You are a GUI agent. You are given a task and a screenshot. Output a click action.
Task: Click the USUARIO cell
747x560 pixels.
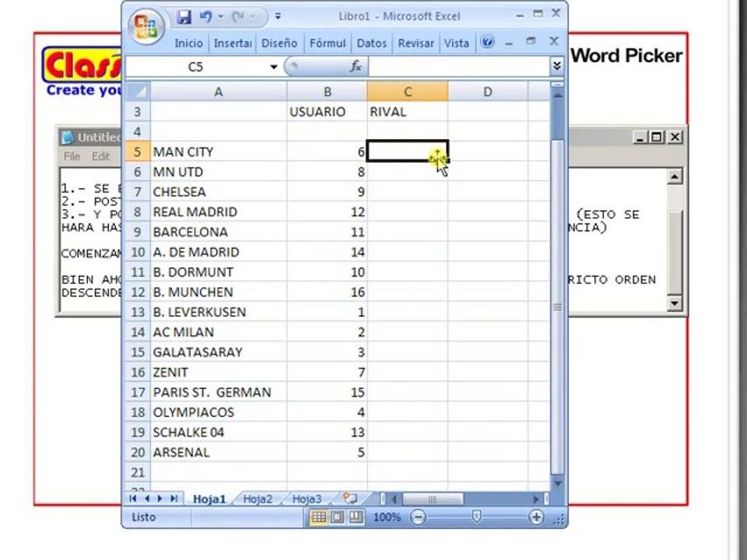[x=328, y=112]
